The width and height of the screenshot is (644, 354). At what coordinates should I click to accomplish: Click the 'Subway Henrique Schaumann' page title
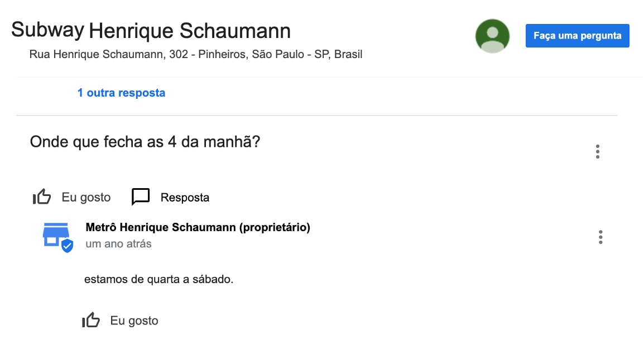pos(151,30)
